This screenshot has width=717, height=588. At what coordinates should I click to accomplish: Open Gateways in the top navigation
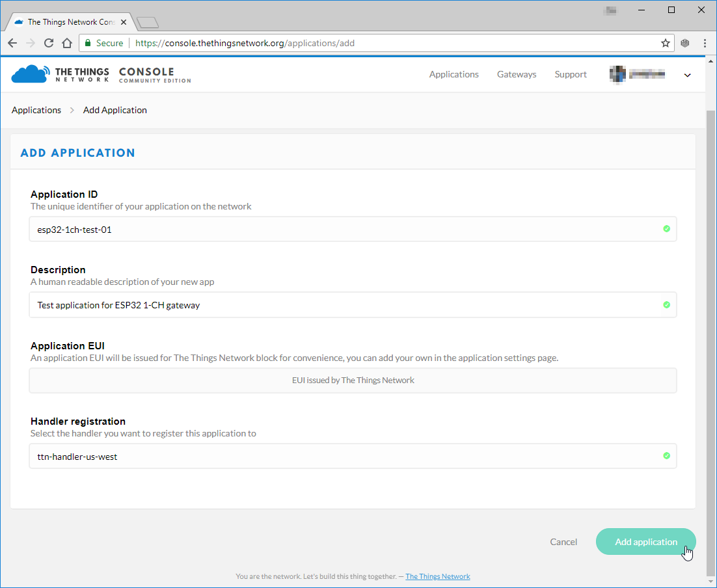(517, 74)
